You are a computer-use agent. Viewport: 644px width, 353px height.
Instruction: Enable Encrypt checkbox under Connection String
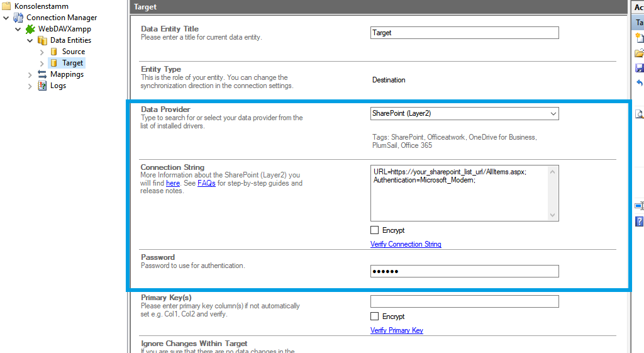[x=375, y=230]
